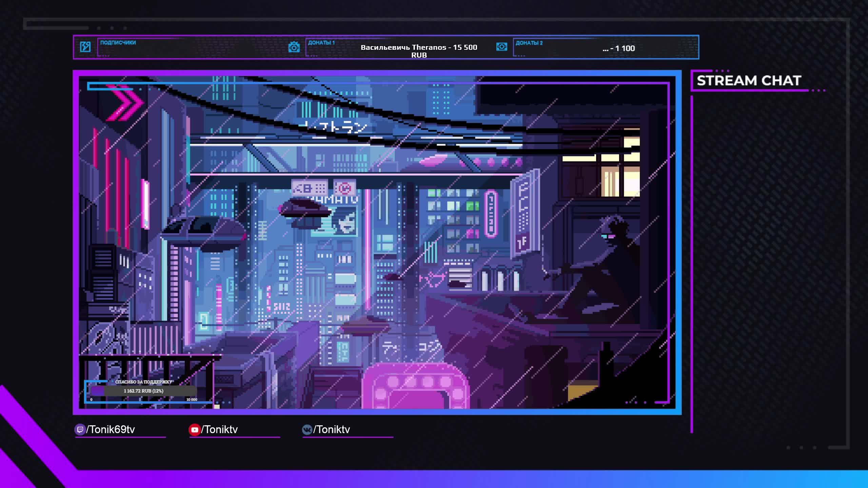
Task: Open the YouTube /Toniktv channel link
Action: pyautogui.click(x=220, y=429)
